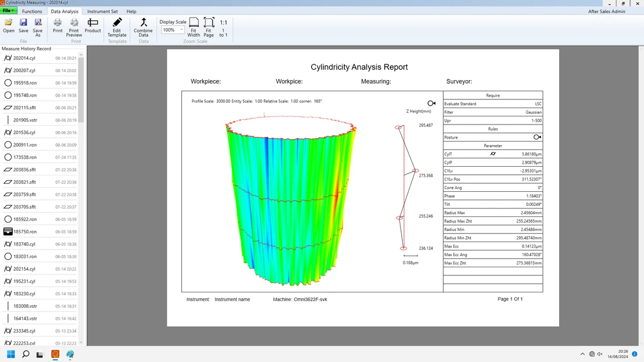Fit report to width
This screenshot has width=644, height=362.
193,27
